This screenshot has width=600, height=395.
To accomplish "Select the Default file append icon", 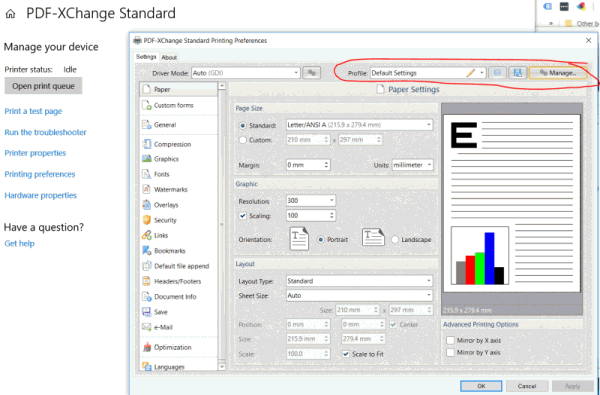I will point(147,266).
